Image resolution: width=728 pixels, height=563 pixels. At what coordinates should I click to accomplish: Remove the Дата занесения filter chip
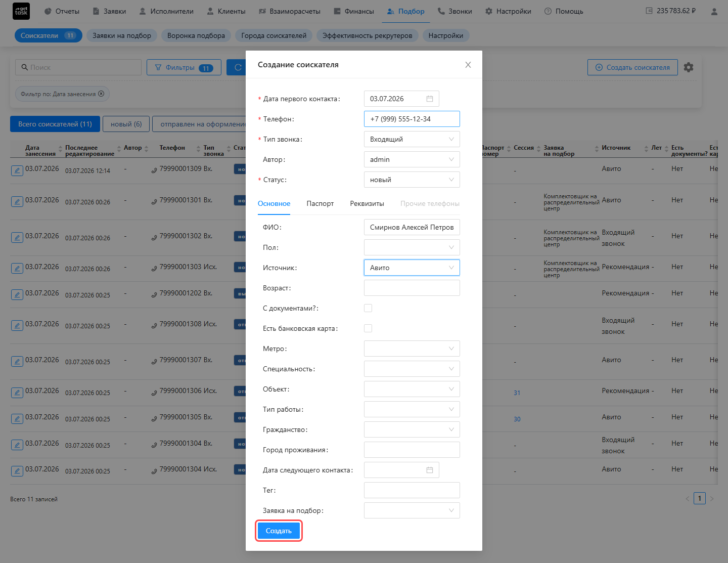(101, 94)
